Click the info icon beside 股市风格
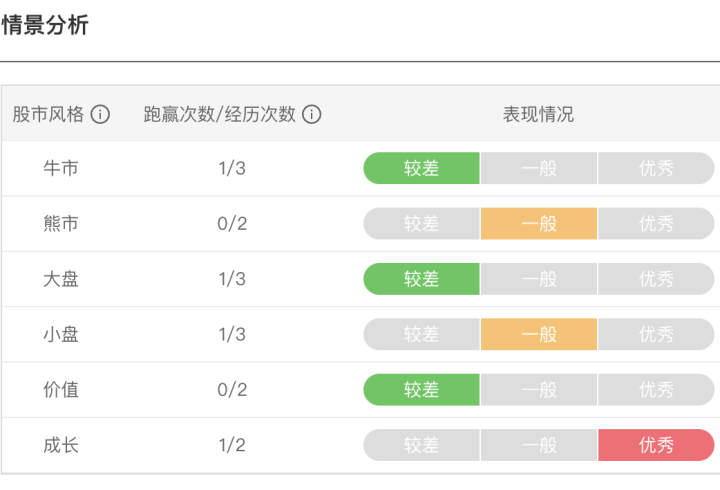The image size is (720, 490). [x=100, y=114]
